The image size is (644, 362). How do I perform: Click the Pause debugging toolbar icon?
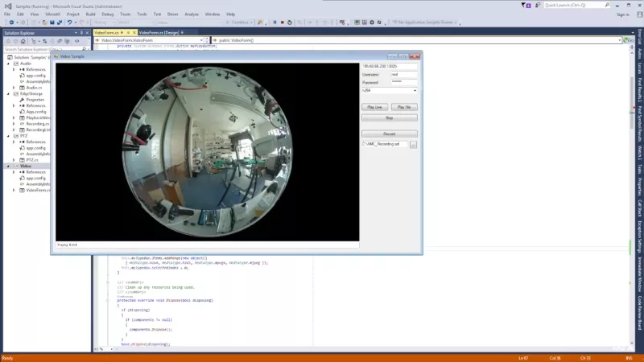(274, 23)
